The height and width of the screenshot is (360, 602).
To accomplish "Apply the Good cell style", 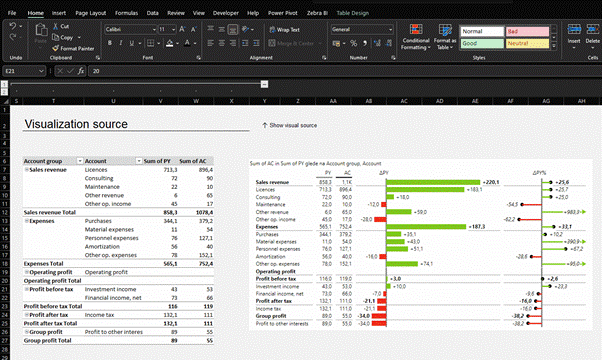I will point(482,43).
